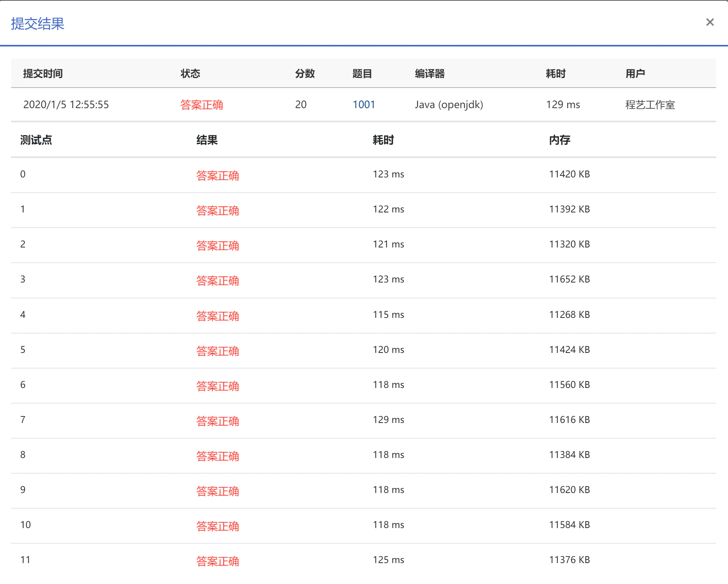This screenshot has width=728, height=584.
Task: Select the 答案正确 result for test point 1
Action: (218, 211)
